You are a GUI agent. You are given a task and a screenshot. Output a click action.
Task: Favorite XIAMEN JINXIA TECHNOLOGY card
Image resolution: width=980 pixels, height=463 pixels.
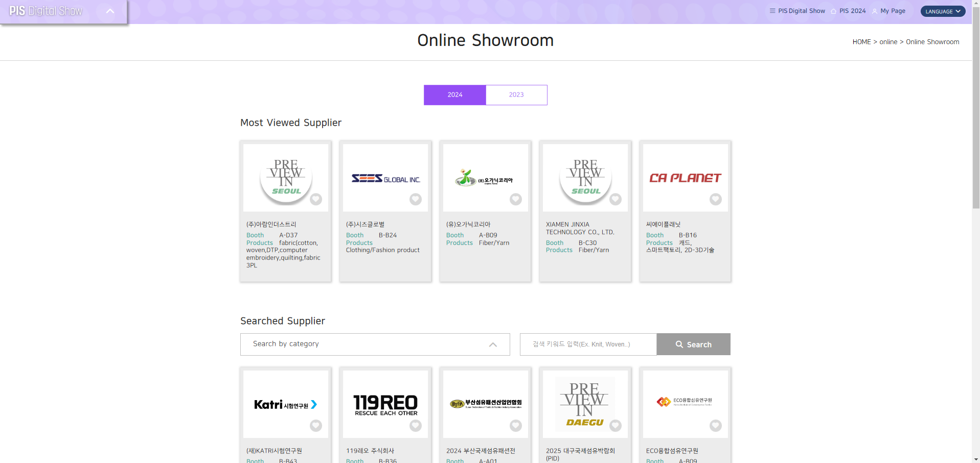point(616,199)
